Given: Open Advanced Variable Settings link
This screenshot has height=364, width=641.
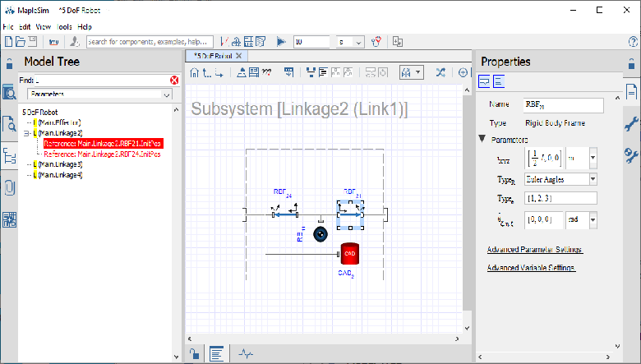Looking at the screenshot, I should tap(530, 268).
